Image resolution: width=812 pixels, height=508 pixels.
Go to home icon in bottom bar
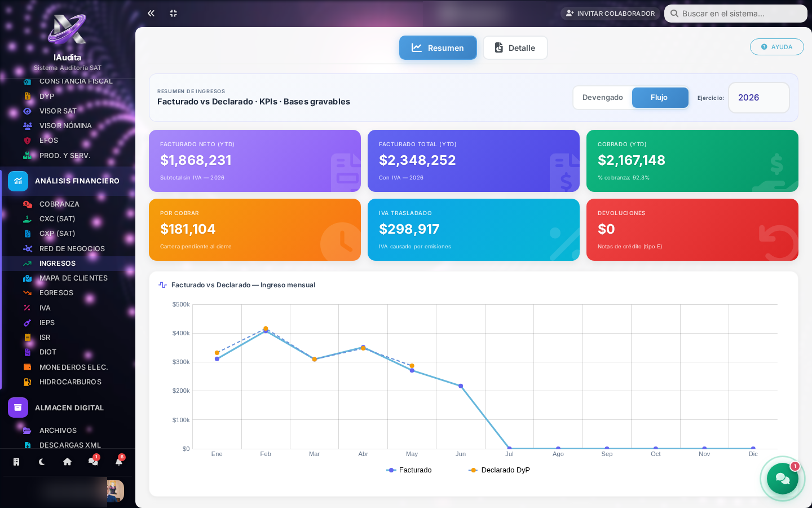67,462
